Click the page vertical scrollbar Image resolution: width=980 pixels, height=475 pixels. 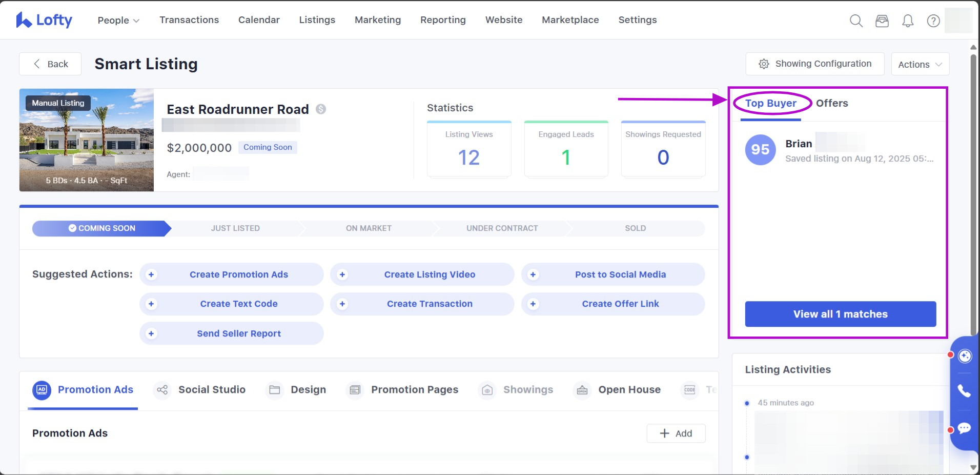(x=973, y=195)
